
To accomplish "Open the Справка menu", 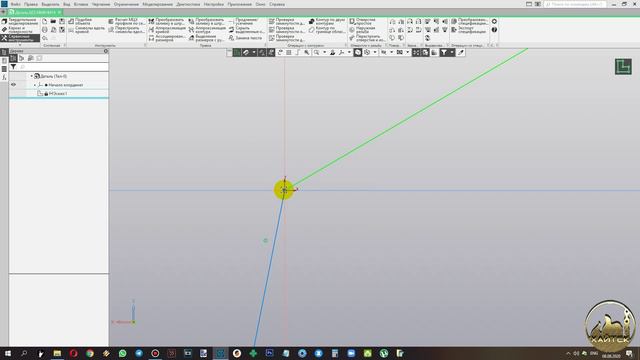I will click(x=277, y=4).
